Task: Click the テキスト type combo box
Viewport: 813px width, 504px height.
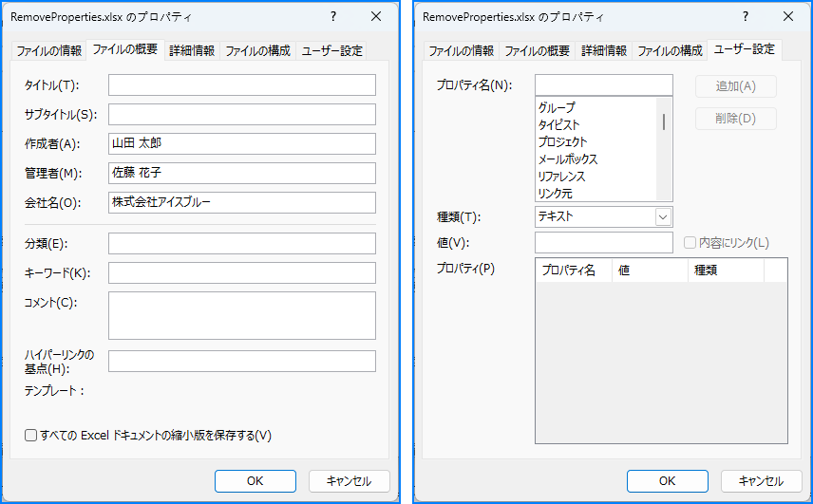Action: [x=603, y=217]
